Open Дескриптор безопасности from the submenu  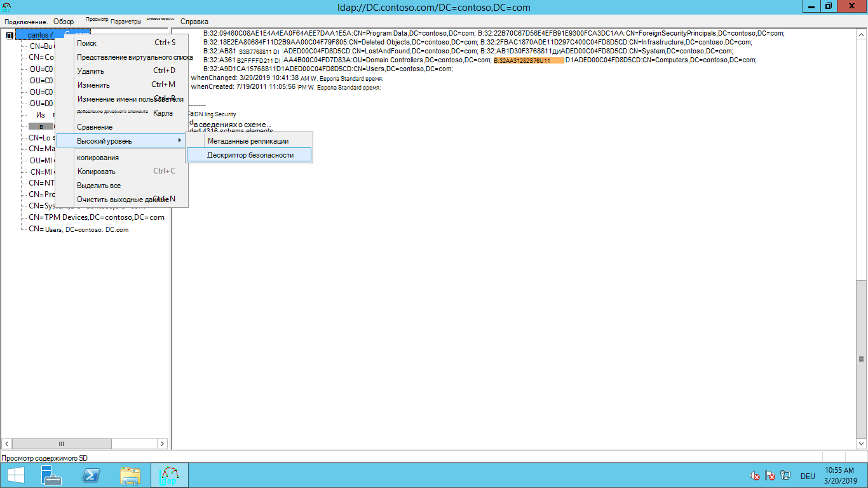[249, 154]
